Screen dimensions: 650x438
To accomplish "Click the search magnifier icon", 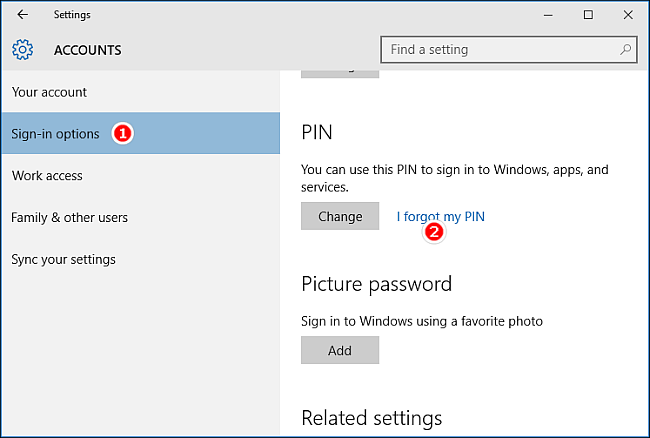I will tap(625, 50).
